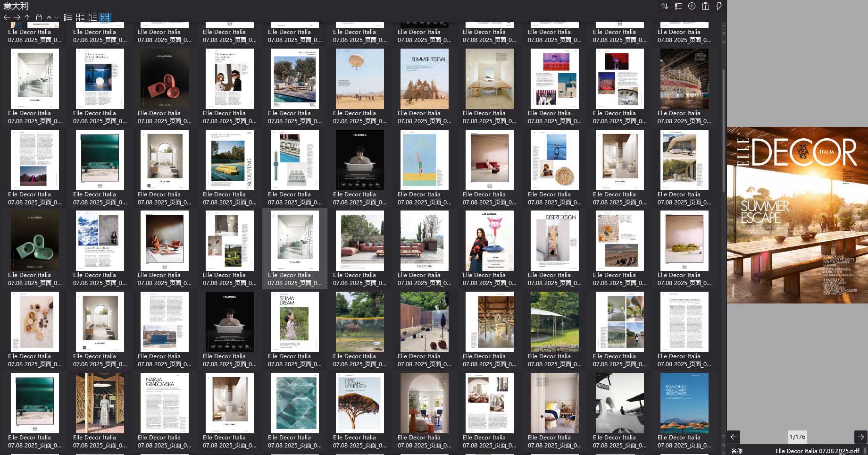Click the 意大利 folder title
The height and width of the screenshot is (455, 868).
pyautogui.click(x=16, y=6)
